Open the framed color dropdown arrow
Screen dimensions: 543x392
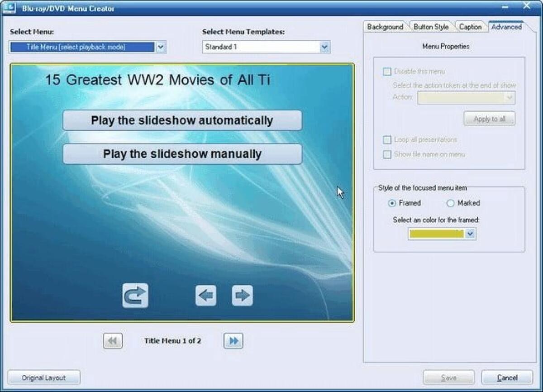(x=471, y=234)
